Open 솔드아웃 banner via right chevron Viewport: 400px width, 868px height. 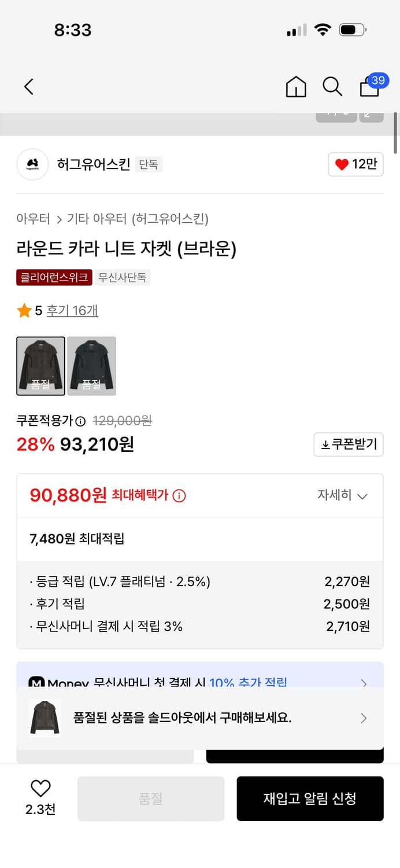coord(364,718)
